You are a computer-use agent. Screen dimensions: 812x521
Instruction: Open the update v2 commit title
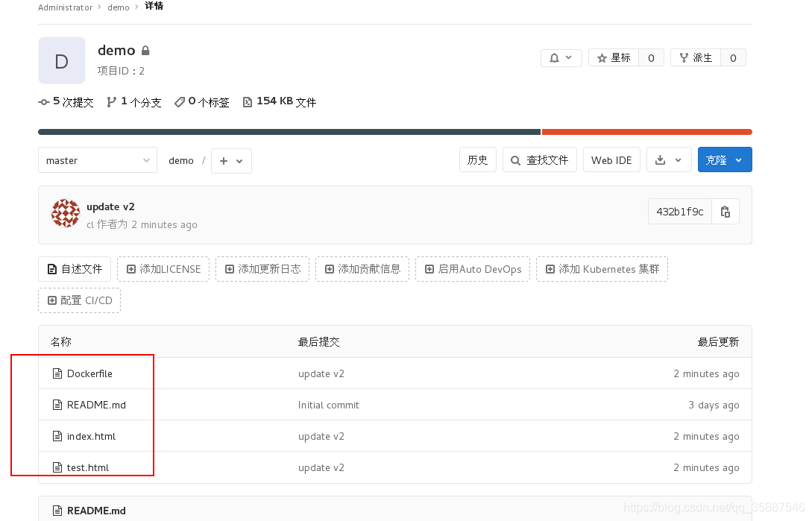coord(111,206)
